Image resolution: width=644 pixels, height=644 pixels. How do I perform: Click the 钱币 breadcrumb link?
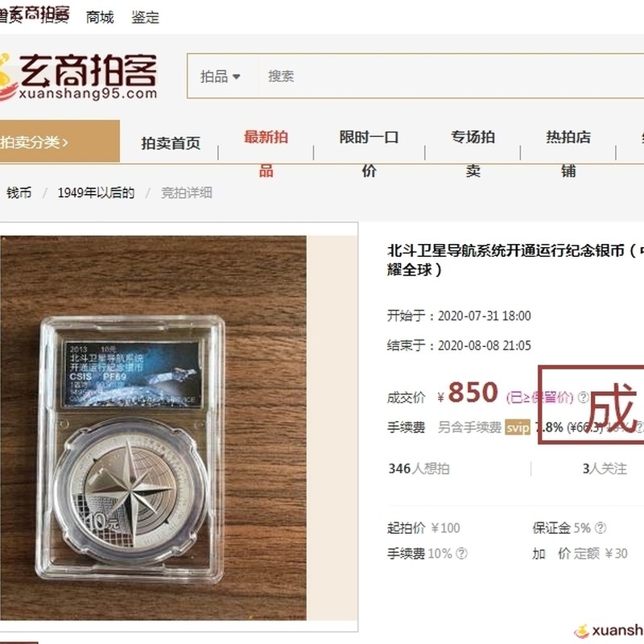19,192
